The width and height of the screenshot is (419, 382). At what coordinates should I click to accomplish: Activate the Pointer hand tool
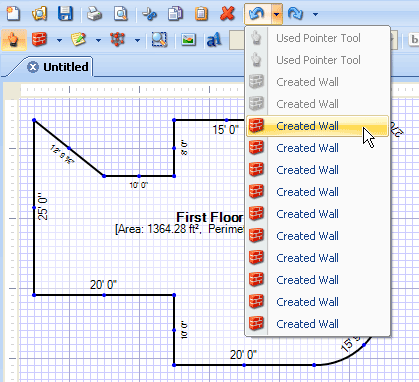click(14, 40)
